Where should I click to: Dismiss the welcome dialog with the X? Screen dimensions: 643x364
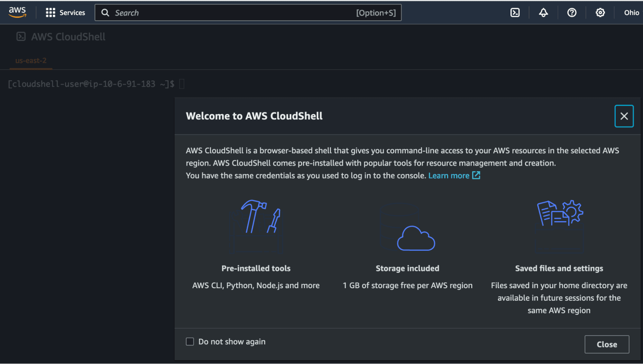pyautogui.click(x=624, y=116)
